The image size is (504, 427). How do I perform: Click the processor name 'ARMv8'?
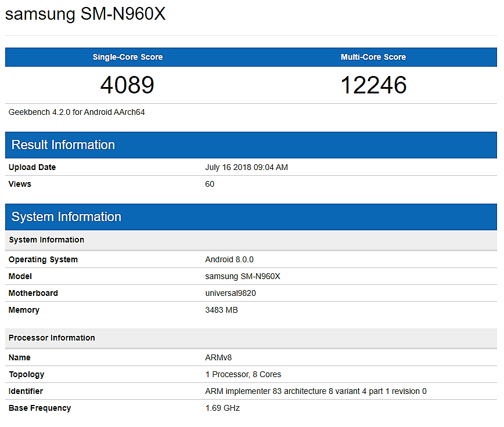coord(218,357)
